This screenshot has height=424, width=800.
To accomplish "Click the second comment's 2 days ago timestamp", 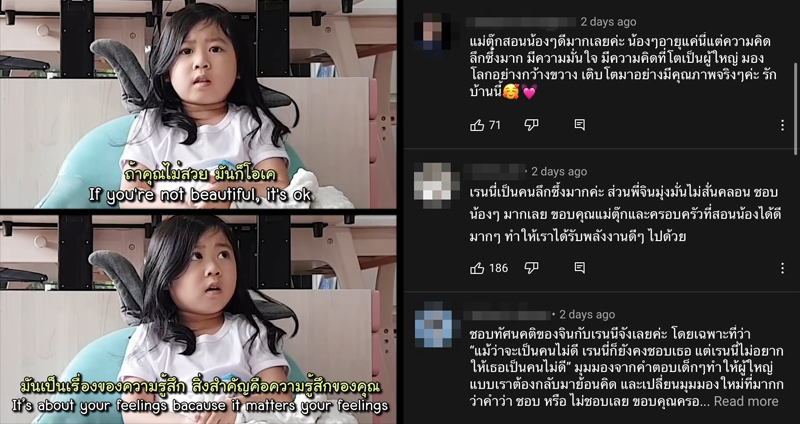I will (x=559, y=171).
